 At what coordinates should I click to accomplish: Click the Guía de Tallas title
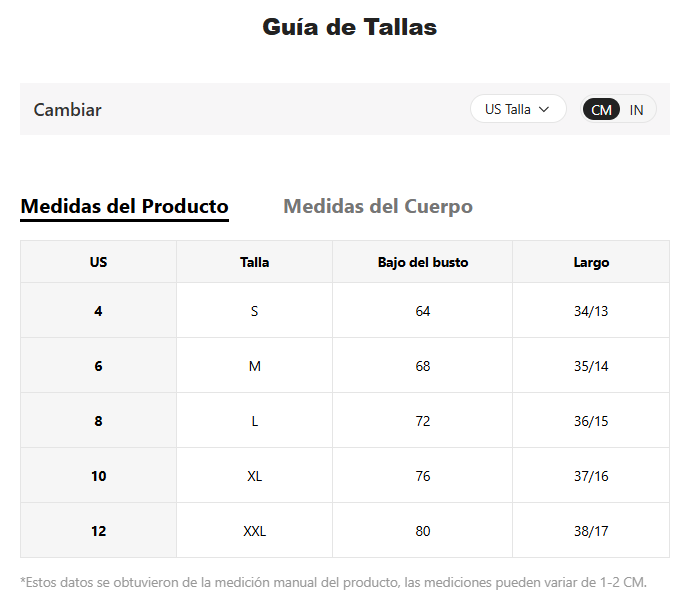349,27
